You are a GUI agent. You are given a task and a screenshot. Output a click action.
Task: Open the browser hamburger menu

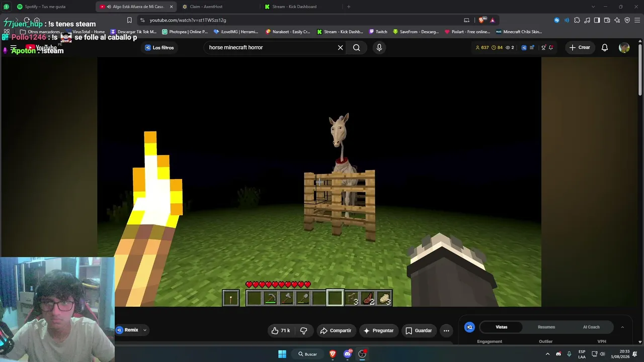(x=637, y=20)
